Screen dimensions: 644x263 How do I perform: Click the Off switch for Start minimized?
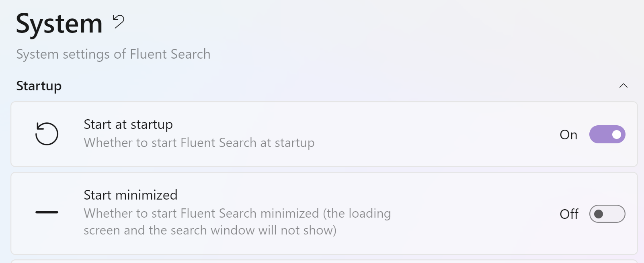coord(608,214)
